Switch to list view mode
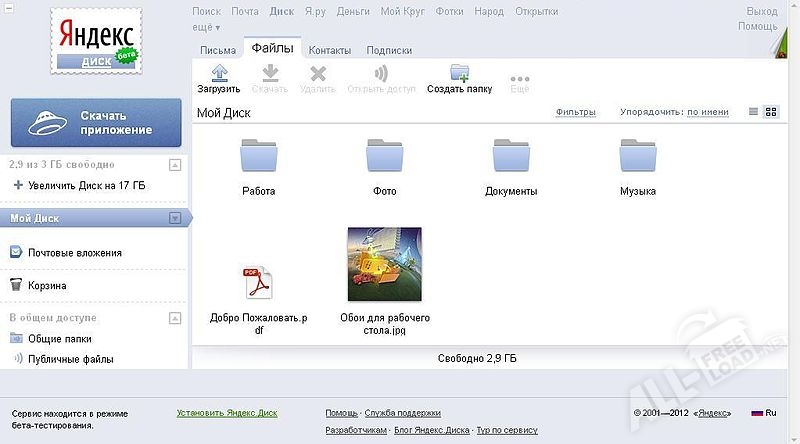This screenshot has width=800, height=444. point(754,112)
